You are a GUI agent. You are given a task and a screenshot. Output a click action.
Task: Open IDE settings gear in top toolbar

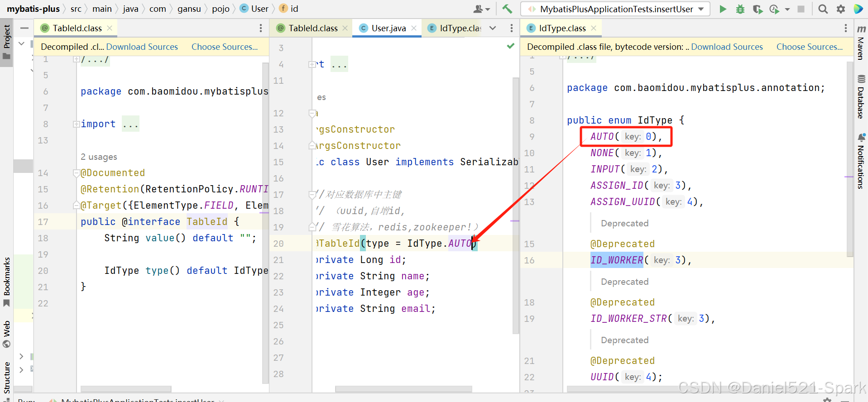[841, 9]
